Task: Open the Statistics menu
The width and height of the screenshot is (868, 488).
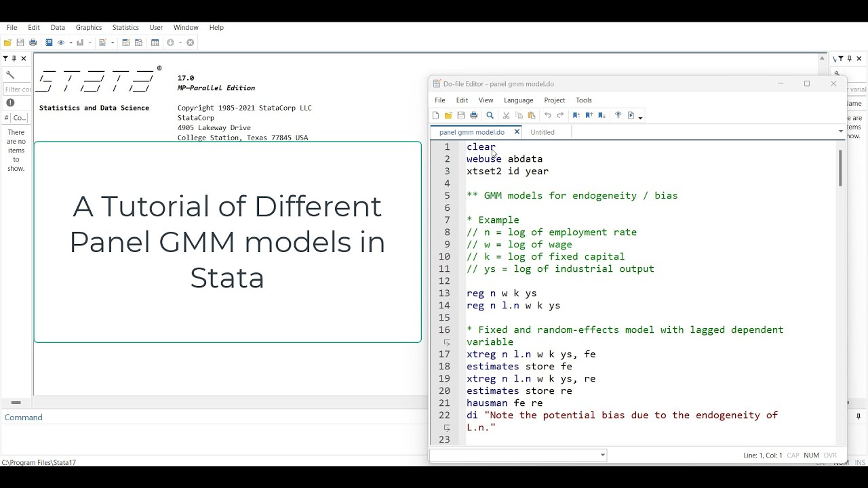Action: 125,28
